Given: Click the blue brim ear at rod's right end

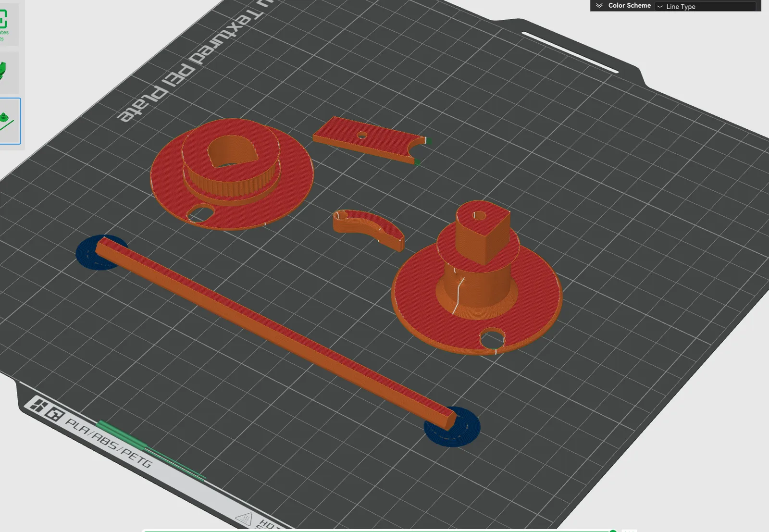Looking at the screenshot, I should coord(452,427).
